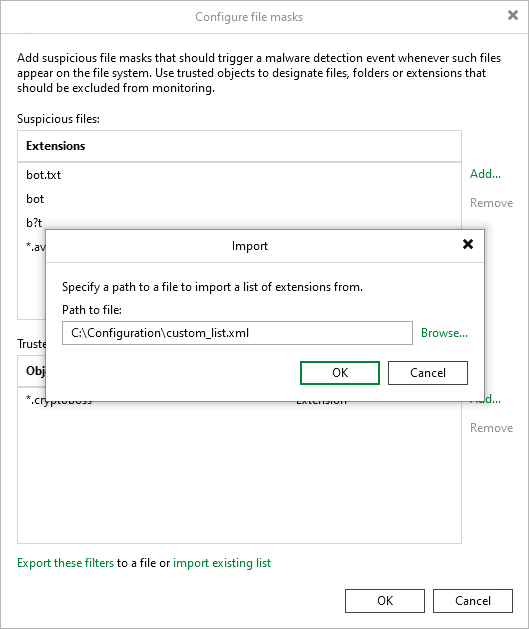Open Browse... to pick a file

(444, 333)
